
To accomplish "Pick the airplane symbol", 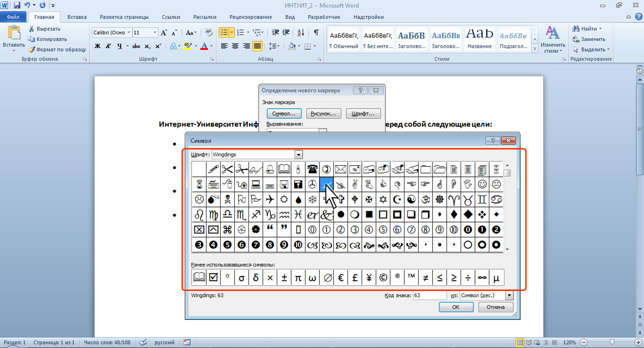I will [270, 199].
